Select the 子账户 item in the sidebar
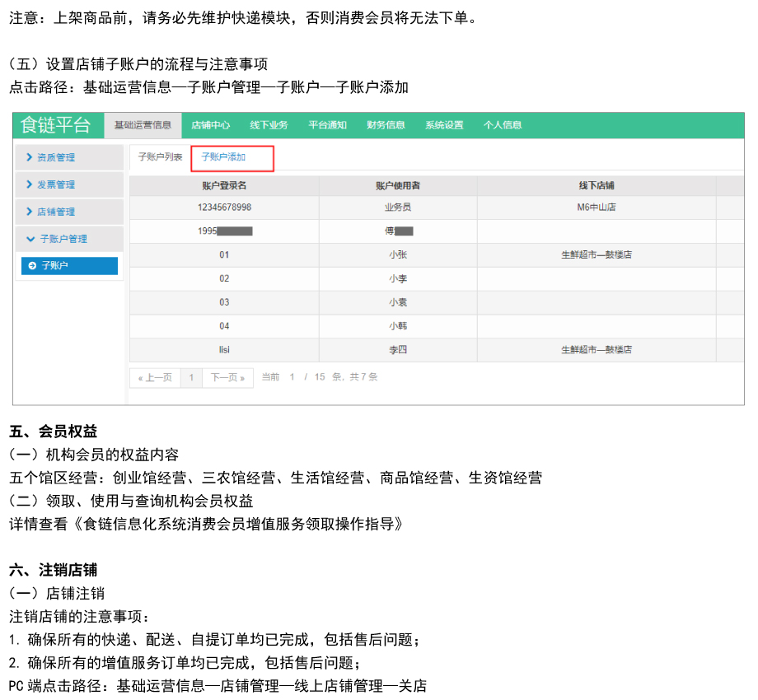The height and width of the screenshot is (700, 758). [69, 266]
